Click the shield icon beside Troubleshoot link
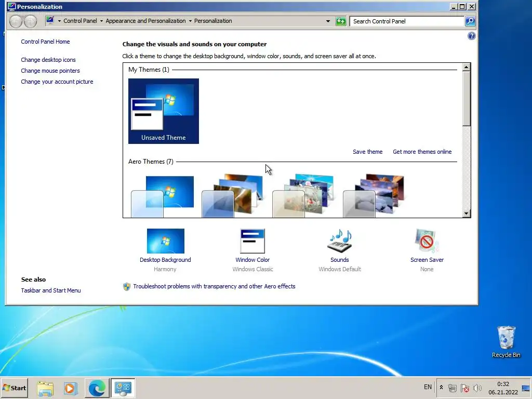Image resolution: width=532 pixels, height=399 pixels. (x=127, y=287)
